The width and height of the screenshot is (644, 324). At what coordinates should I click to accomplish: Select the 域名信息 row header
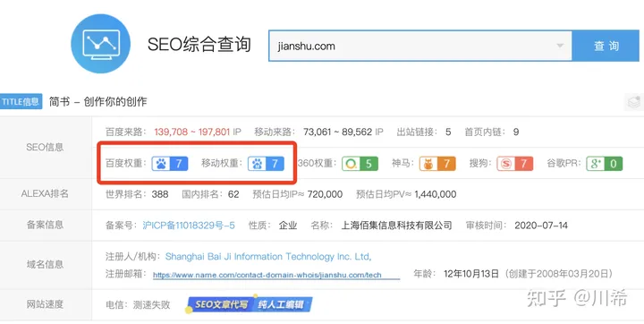coord(46,264)
